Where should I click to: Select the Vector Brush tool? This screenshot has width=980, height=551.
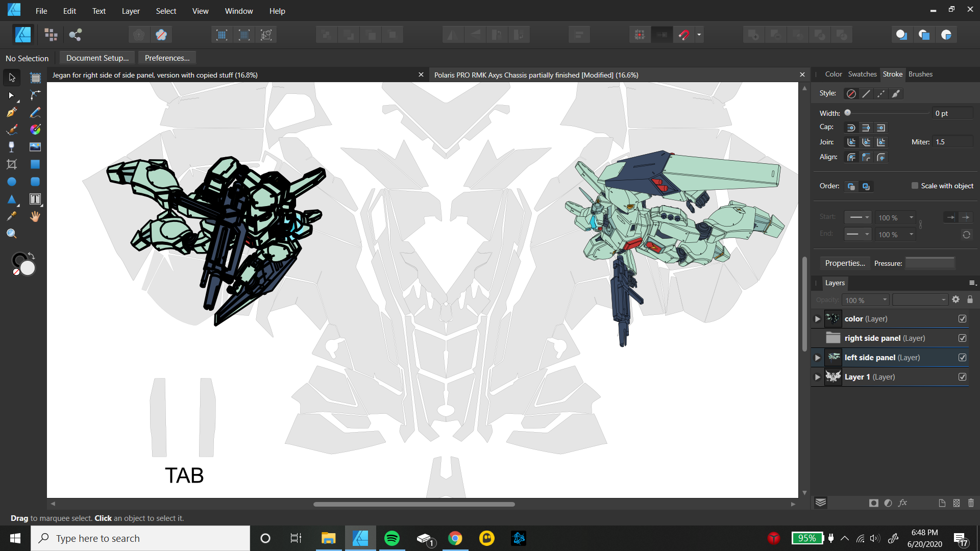click(x=12, y=130)
